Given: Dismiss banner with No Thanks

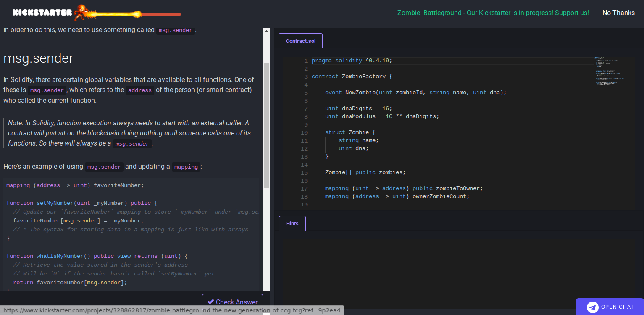Looking at the screenshot, I should tap(618, 13).
